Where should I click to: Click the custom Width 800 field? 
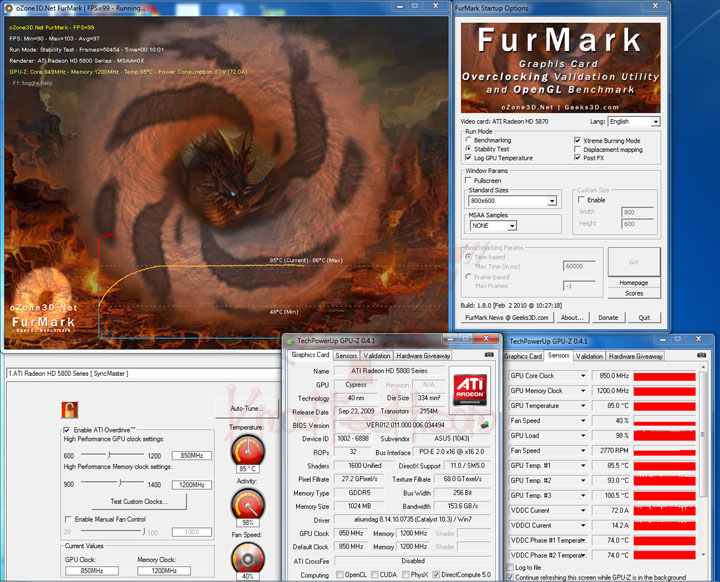[637, 212]
